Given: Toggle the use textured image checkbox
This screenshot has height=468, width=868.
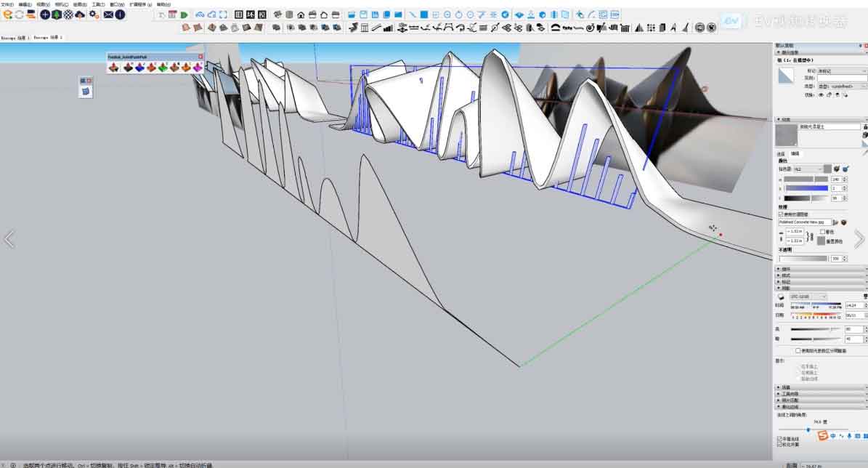Looking at the screenshot, I should [780, 214].
